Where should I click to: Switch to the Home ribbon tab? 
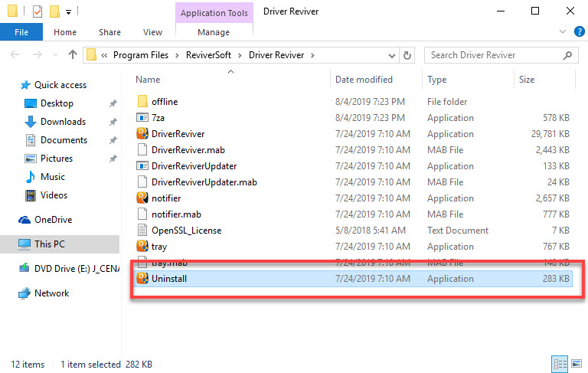(x=65, y=32)
